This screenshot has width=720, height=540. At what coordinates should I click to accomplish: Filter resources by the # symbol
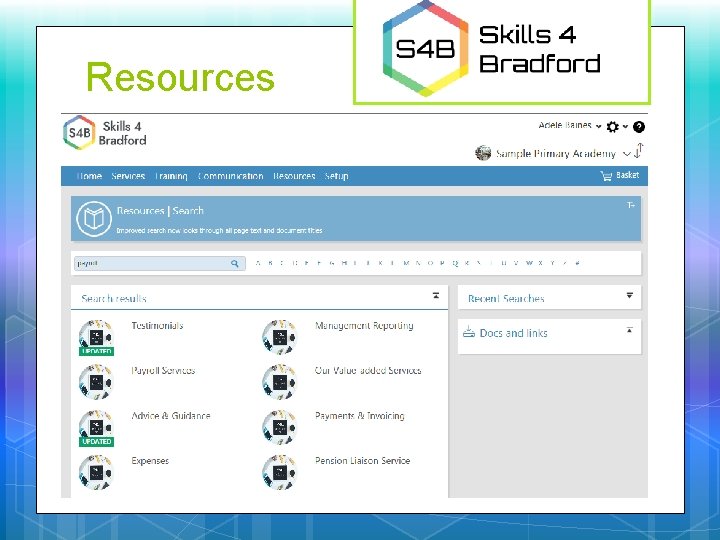click(577, 263)
